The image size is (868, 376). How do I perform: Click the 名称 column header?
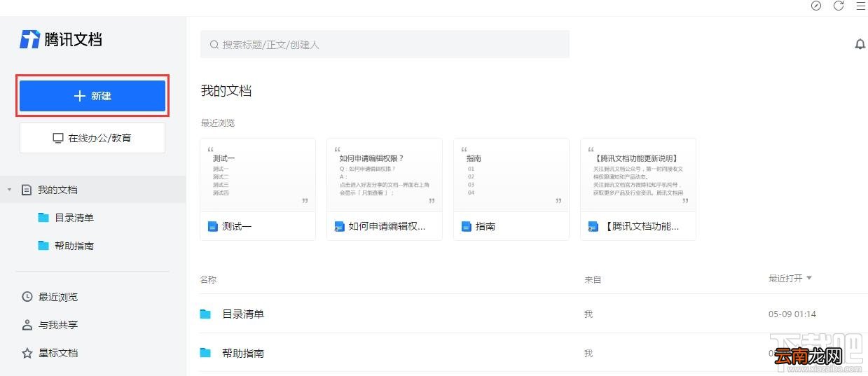coord(208,279)
